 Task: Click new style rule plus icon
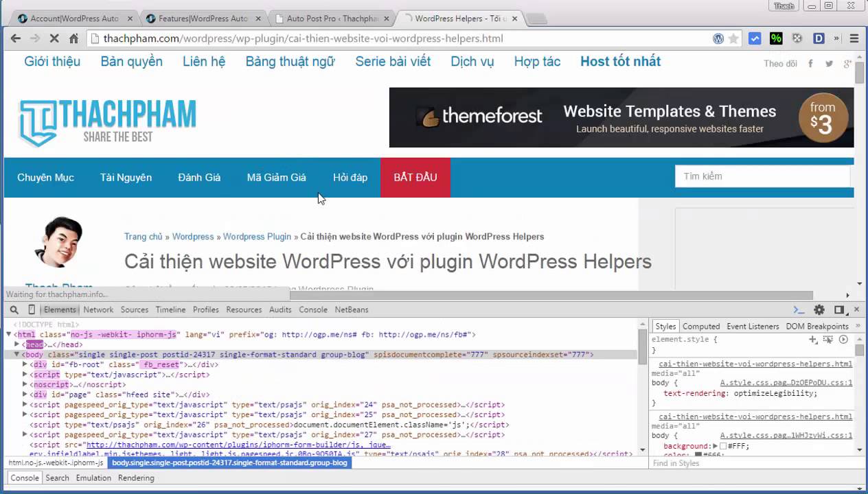tap(813, 339)
